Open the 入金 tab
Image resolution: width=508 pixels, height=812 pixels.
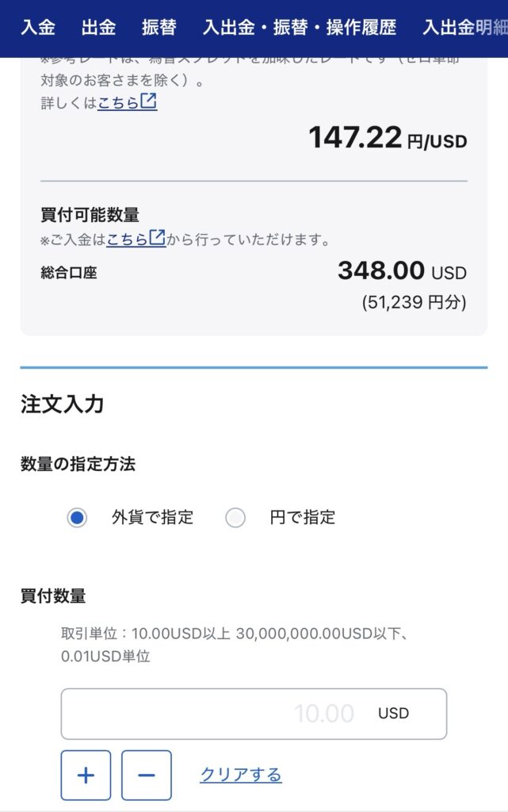[38, 27]
